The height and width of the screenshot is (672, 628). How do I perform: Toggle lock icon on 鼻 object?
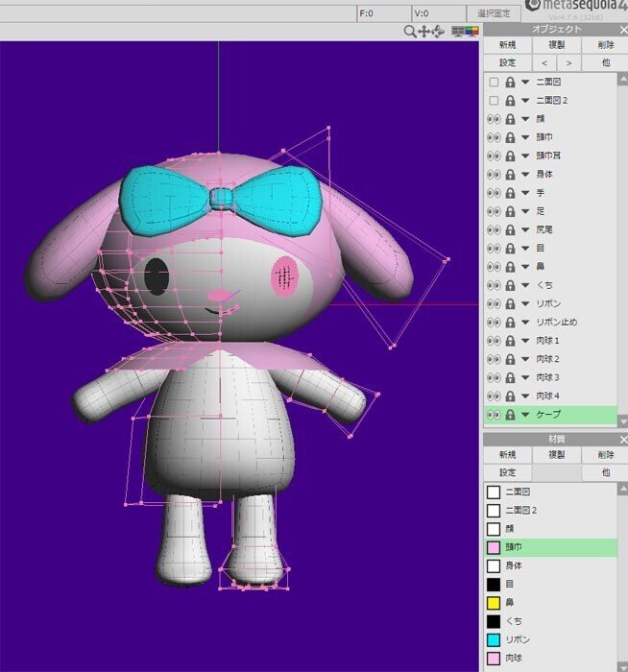pos(510,267)
